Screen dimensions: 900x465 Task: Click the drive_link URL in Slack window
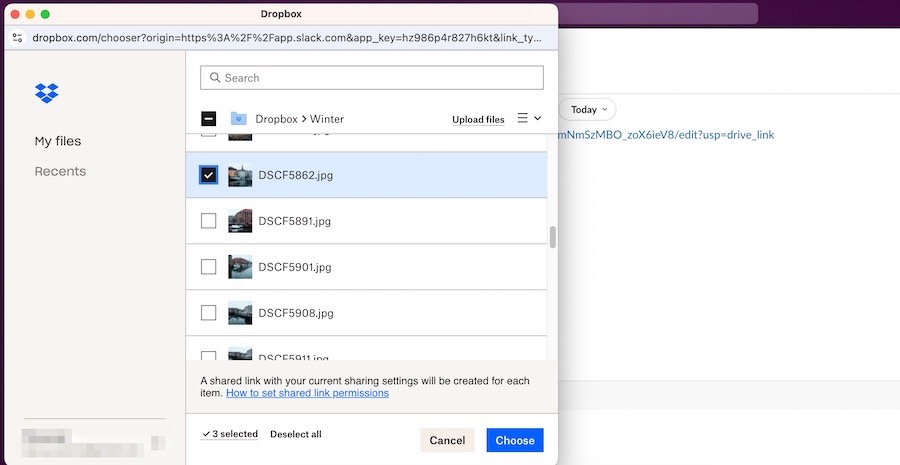click(666, 135)
